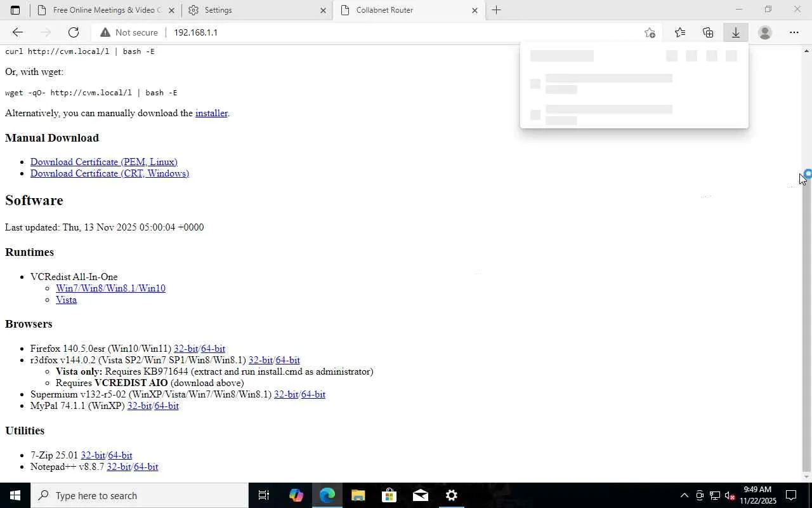Click the "Manual Download" heading

click(52, 138)
